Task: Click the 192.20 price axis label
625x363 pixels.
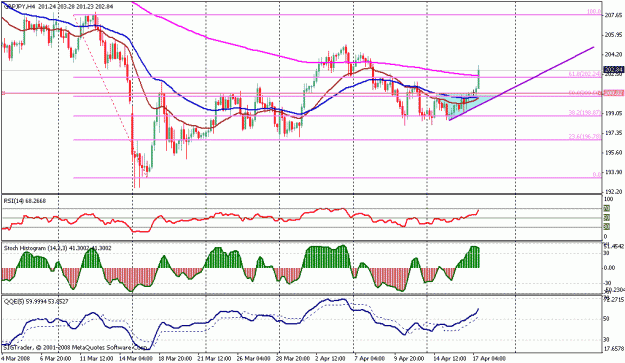Action: (613, 192)
